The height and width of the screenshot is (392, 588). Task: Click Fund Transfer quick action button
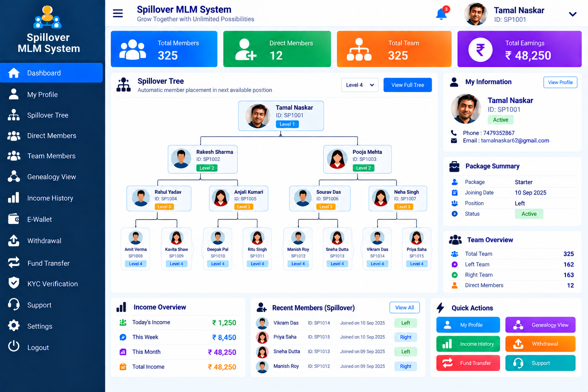(x=468, y=363)
